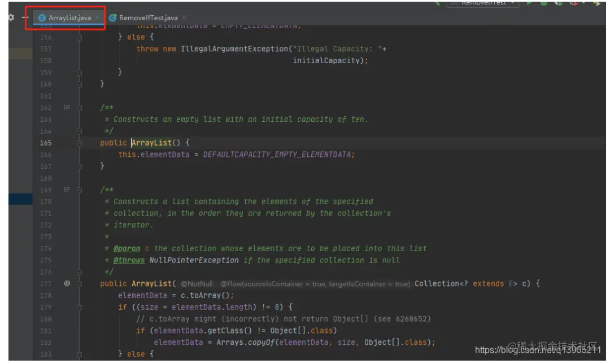The image size is (610, 364).
Task: Close the ArrayList.java tab
Action: coord(98,17)
